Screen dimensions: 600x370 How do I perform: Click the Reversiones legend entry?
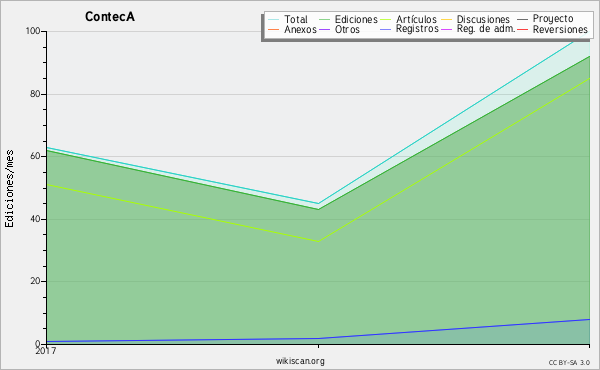pos(560,29)
